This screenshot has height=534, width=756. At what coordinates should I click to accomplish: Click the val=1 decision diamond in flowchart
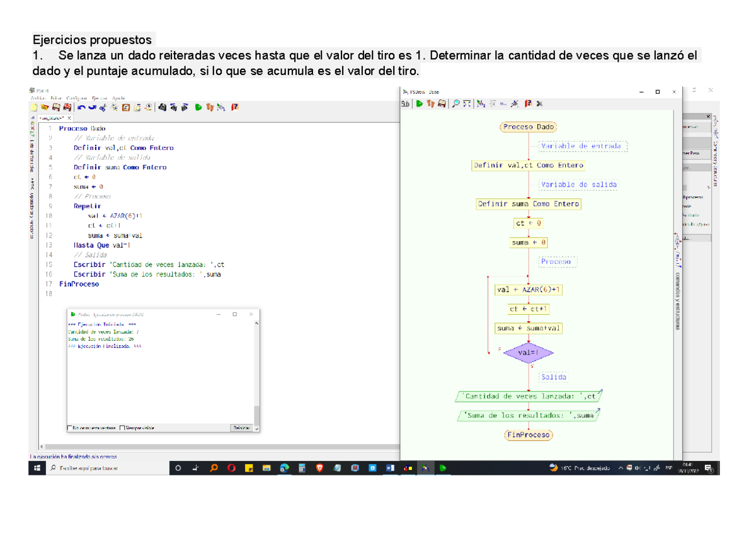[528, 353]
